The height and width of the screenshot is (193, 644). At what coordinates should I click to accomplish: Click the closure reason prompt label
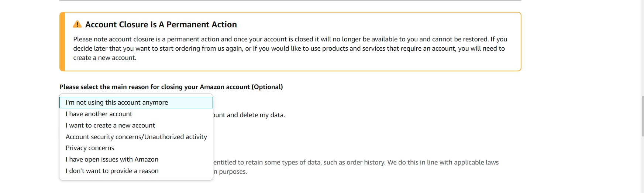point(171,87)
